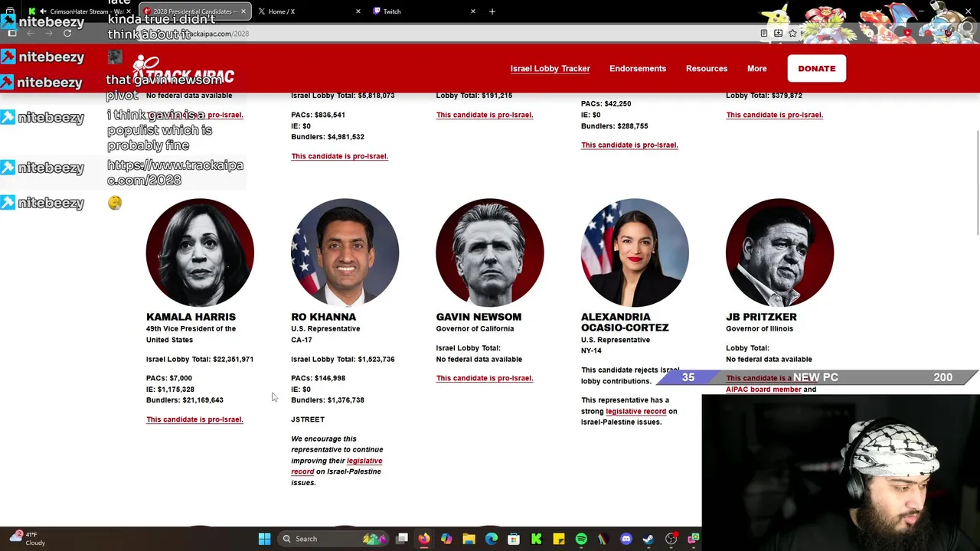Screen dimensions: 980x551
Task: Switch to the CrimsonHater Stream tab
Action: point(80,11)
